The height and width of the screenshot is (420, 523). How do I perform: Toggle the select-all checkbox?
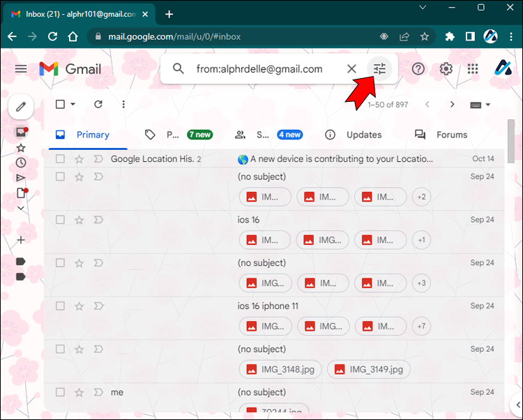coord(61,104)
